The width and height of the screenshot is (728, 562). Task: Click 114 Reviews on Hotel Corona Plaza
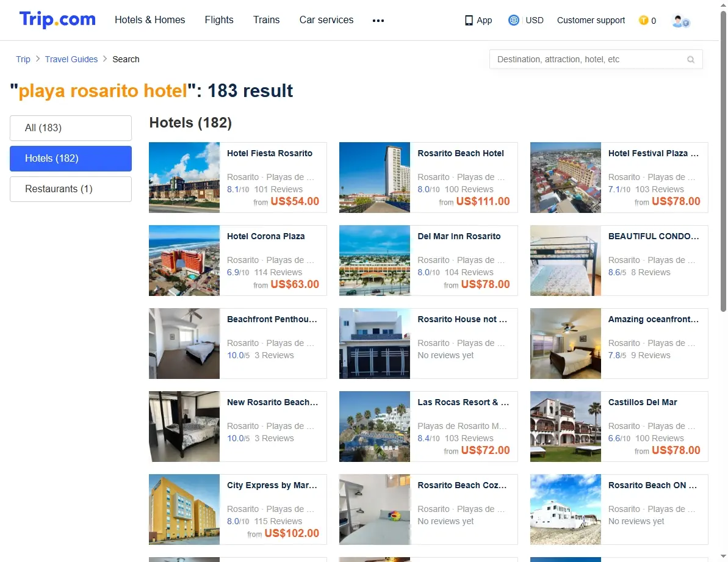[x=278, y=272]
